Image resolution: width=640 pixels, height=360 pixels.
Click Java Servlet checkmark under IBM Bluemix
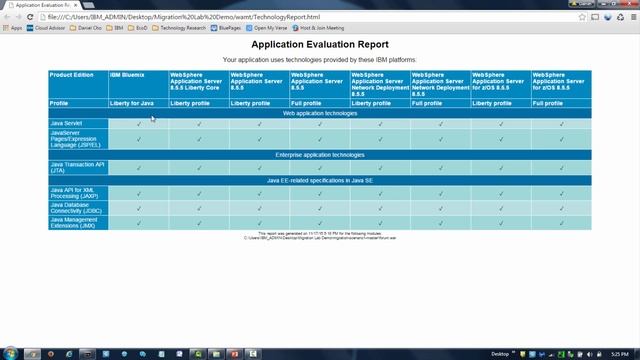click(x=139, y=124)
